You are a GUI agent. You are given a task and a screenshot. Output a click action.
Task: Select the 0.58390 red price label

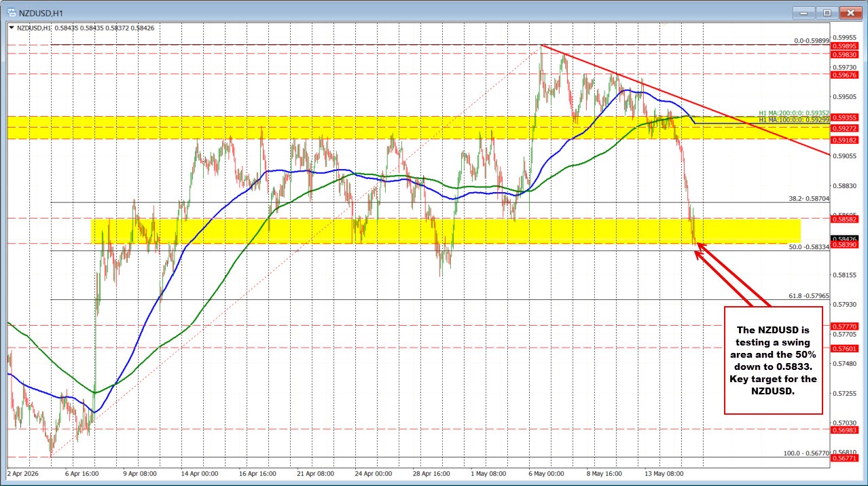[846, 244]
